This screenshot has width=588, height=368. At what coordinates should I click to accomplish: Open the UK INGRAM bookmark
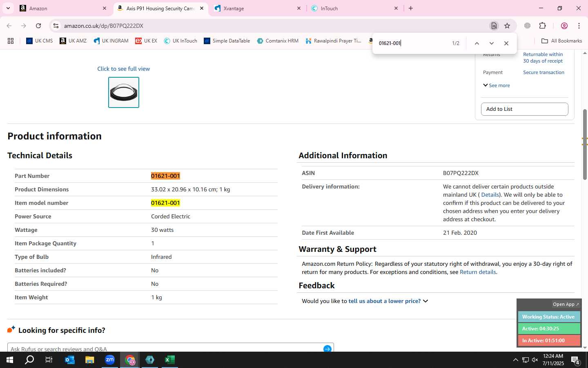click(111, 41)
